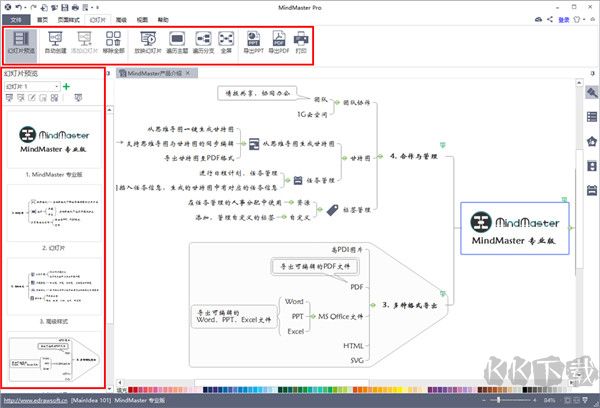This screenshot has width=600, height=408.
Task: Collapse the 团队协作 branch expander
Action: [x=337, y=102]
